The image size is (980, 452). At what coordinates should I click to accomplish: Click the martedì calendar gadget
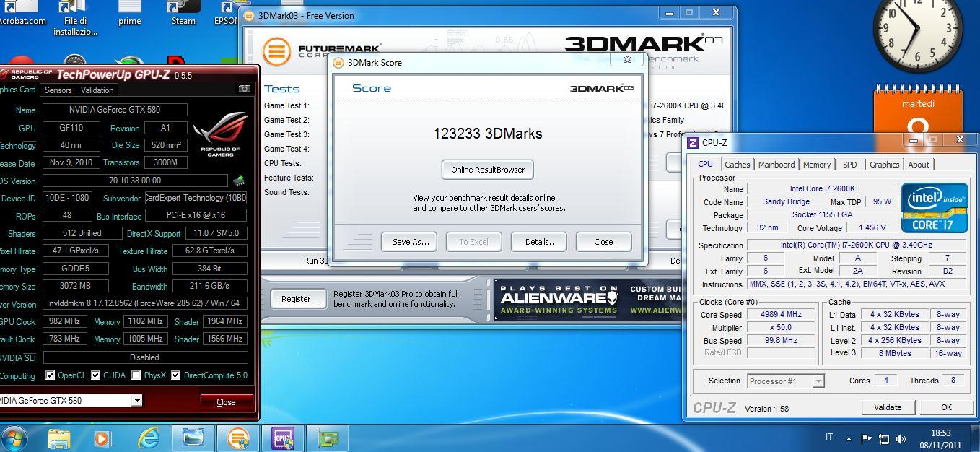click(x=918, y=110)
